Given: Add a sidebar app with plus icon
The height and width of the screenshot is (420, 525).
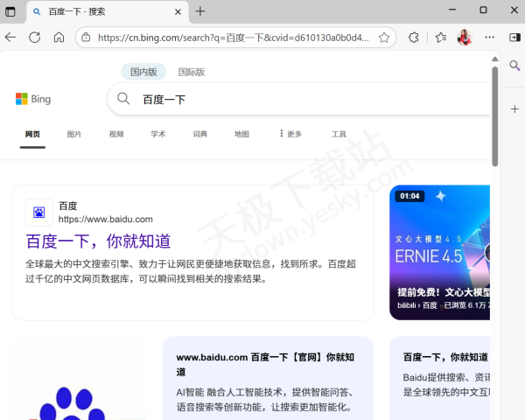Looking at the screenshot, I should point(515,108).
